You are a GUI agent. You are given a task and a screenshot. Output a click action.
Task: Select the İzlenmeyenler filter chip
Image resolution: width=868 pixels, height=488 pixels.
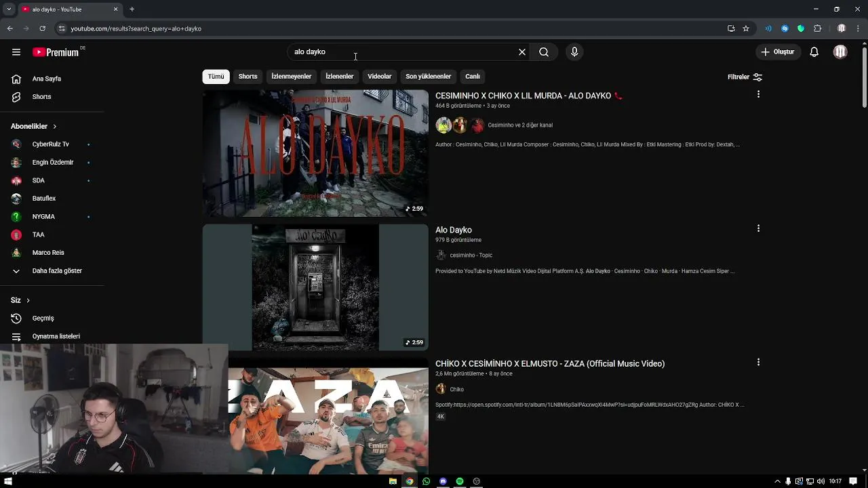(x=292, y=77)
